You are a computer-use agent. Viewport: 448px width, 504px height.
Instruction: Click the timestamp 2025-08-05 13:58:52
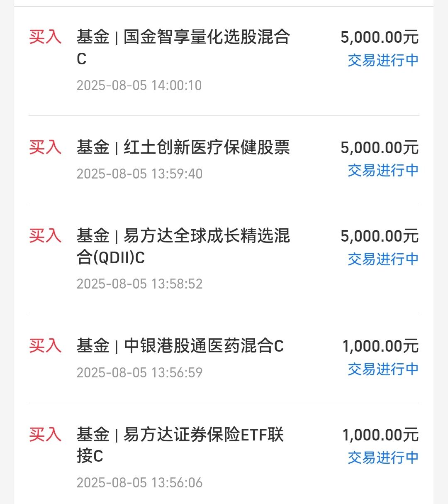click(140, 284)
